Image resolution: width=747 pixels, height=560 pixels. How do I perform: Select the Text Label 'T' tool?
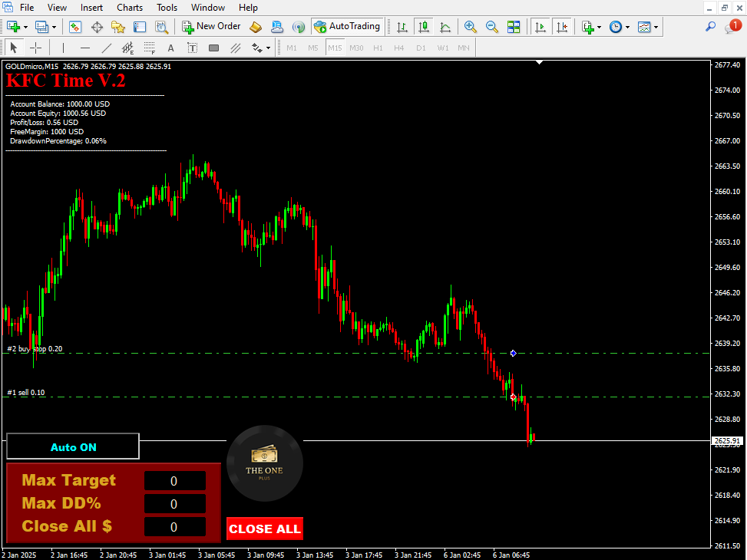[192, 48]
